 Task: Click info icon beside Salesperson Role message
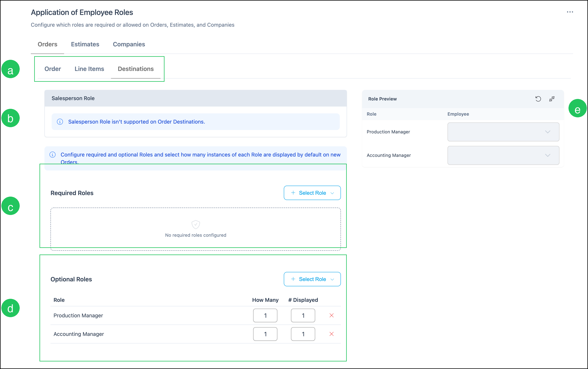60,122
